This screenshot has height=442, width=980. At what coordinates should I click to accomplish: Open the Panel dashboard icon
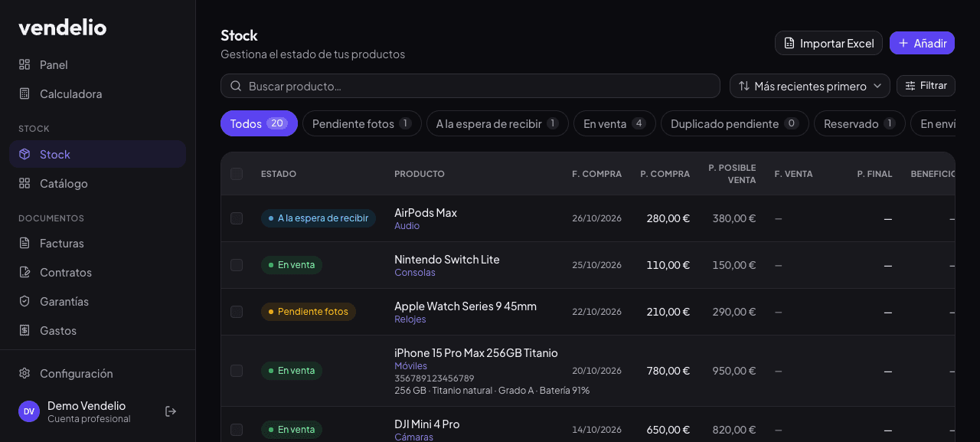(x=24, y=64)
